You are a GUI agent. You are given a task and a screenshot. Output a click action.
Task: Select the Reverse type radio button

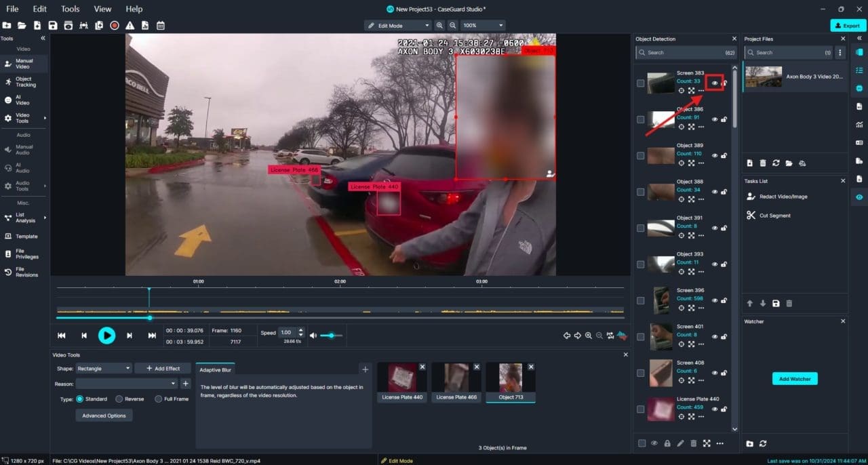(119, 399)
